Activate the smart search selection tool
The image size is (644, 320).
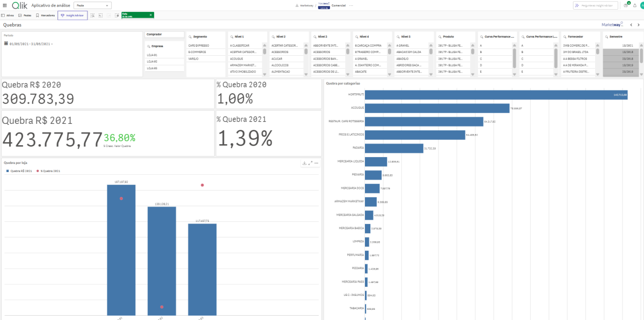(93, 16)
